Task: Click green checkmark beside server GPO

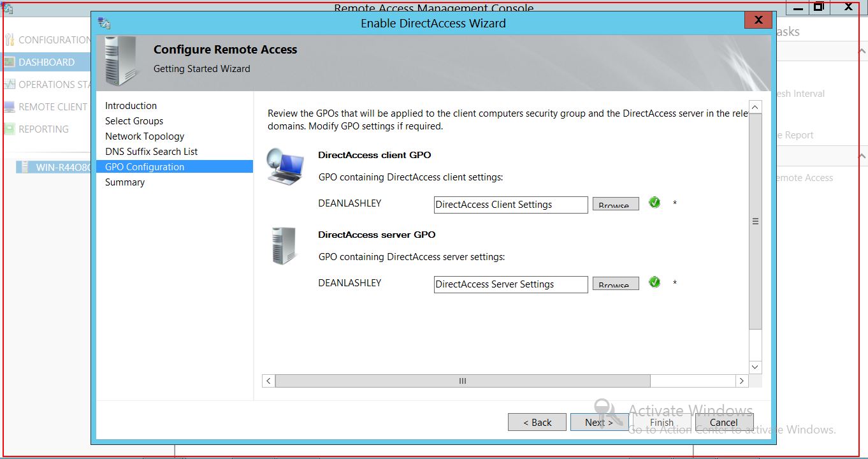Action: click(x=655, y=282)
